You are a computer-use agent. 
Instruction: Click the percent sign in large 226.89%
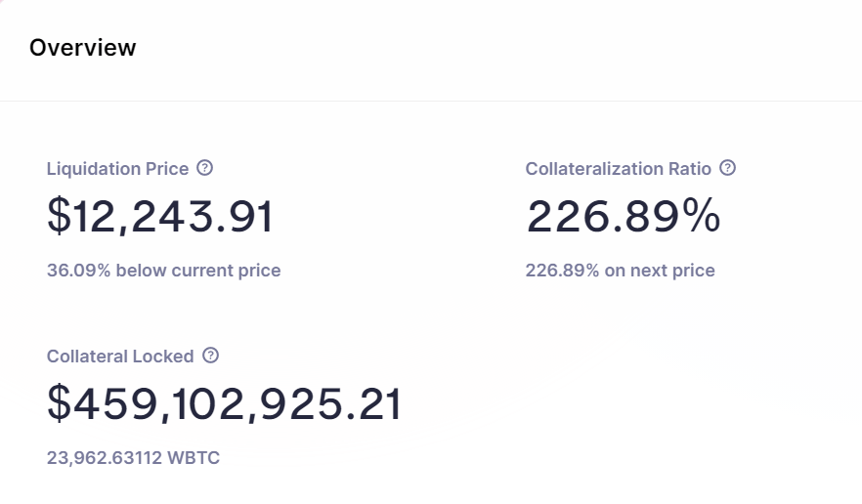click(702, 216)
